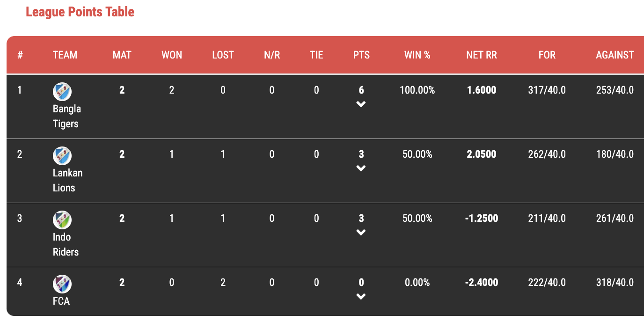Image resolution: width=644 pixels, height=322 pixels.
Task: Open the FCA team name link
Action: [61, 301]
